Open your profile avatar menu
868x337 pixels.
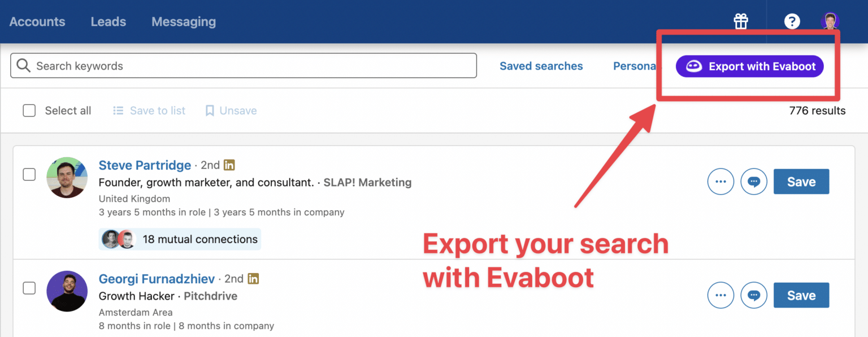point(830,21)
